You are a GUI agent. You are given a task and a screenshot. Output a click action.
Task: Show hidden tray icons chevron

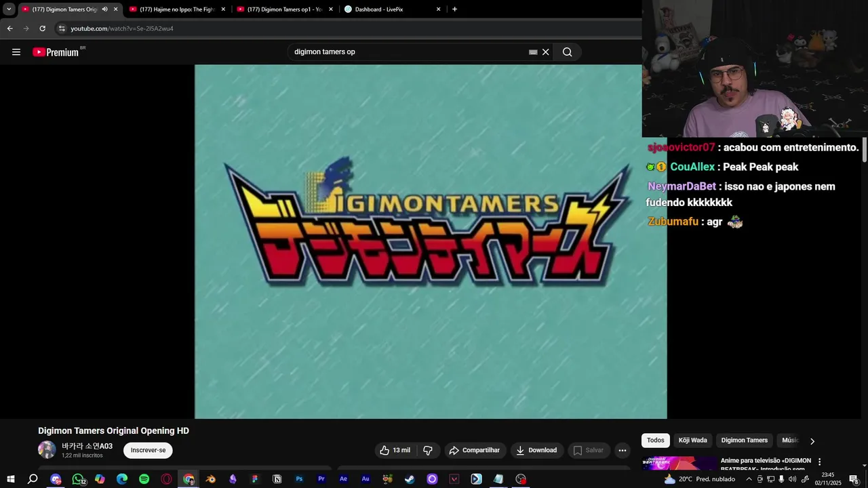pyautogui.click(x=749, y=479)
